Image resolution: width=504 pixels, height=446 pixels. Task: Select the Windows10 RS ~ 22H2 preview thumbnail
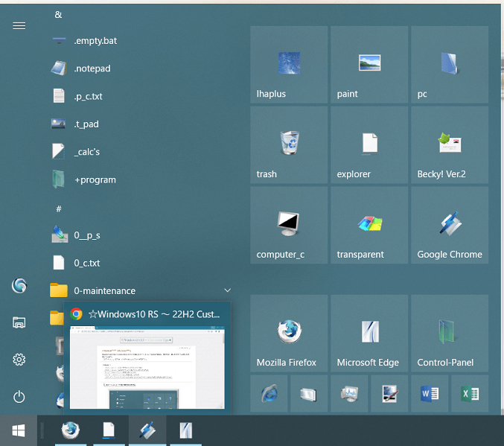[147, 368]
